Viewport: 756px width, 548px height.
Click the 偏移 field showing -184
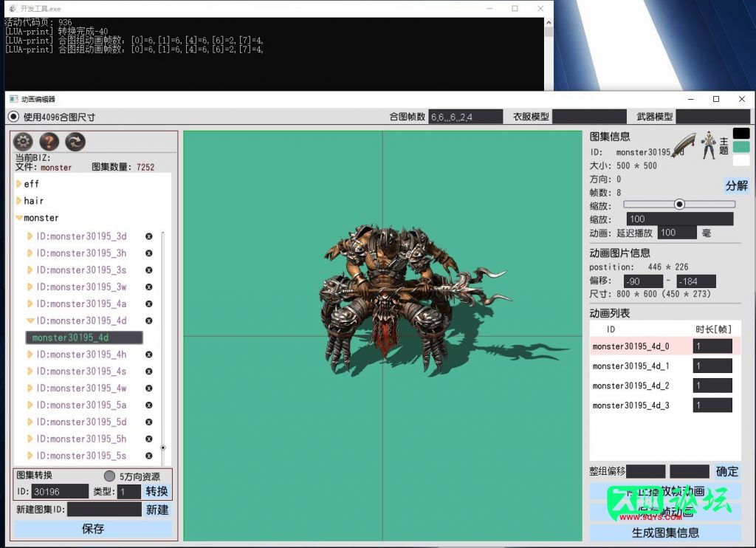696,281
